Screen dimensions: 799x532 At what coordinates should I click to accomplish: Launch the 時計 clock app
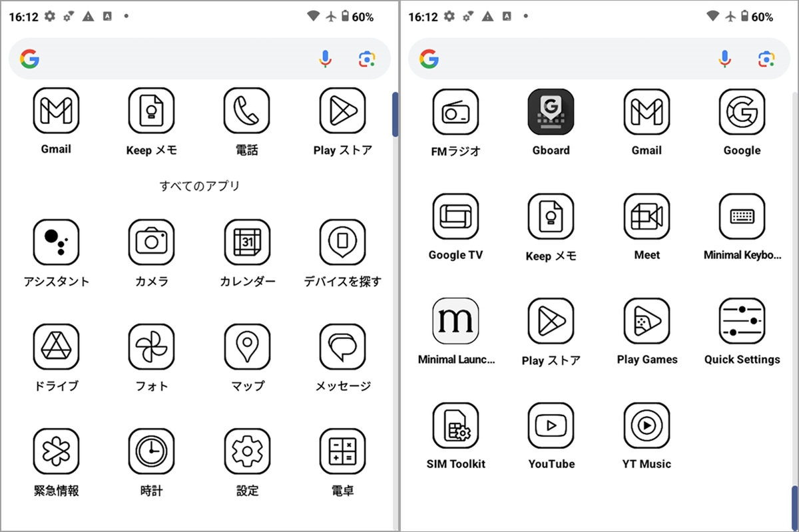[152, 451]
